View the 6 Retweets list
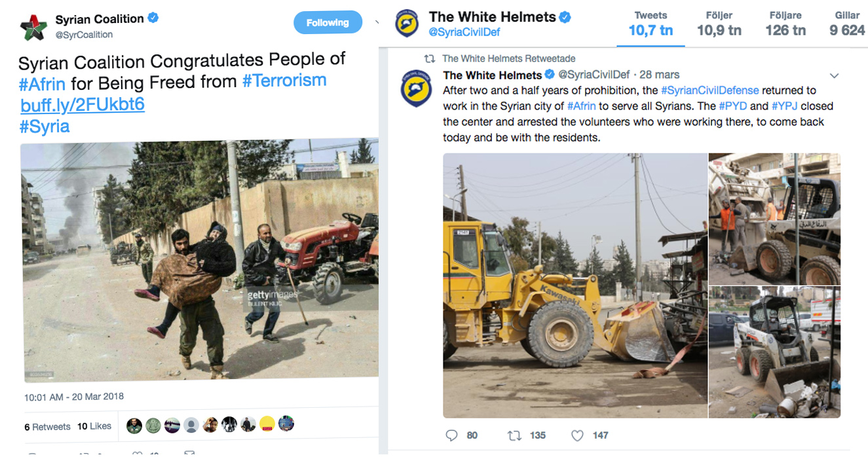Viewport: 868px width, 457px height. point(47,427)
